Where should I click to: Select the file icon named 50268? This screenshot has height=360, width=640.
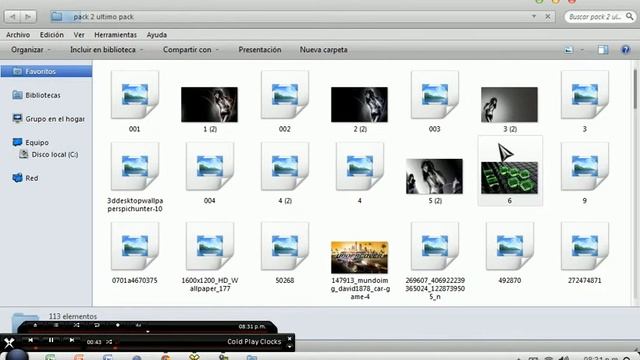tap(285, 247)
